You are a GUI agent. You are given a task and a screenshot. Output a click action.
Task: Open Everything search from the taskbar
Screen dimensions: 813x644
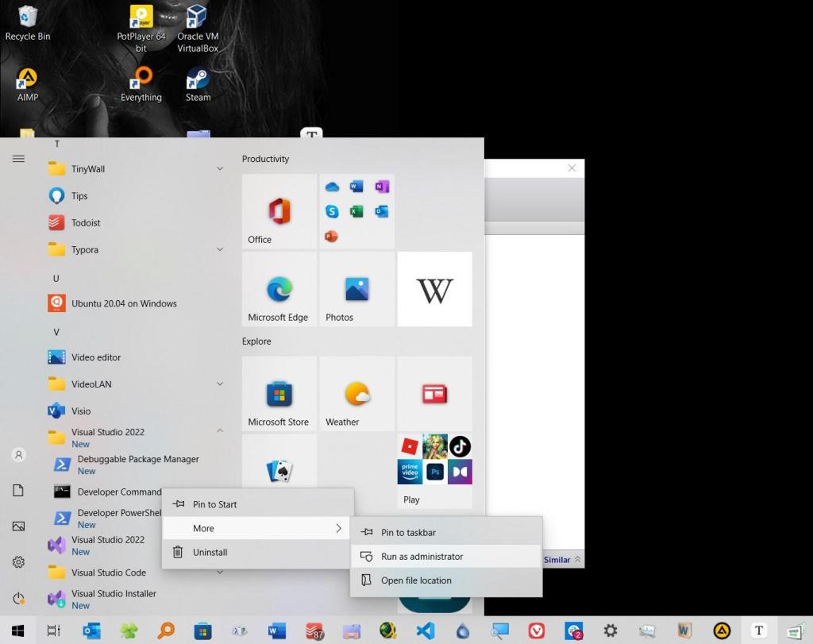coord(166,631)
